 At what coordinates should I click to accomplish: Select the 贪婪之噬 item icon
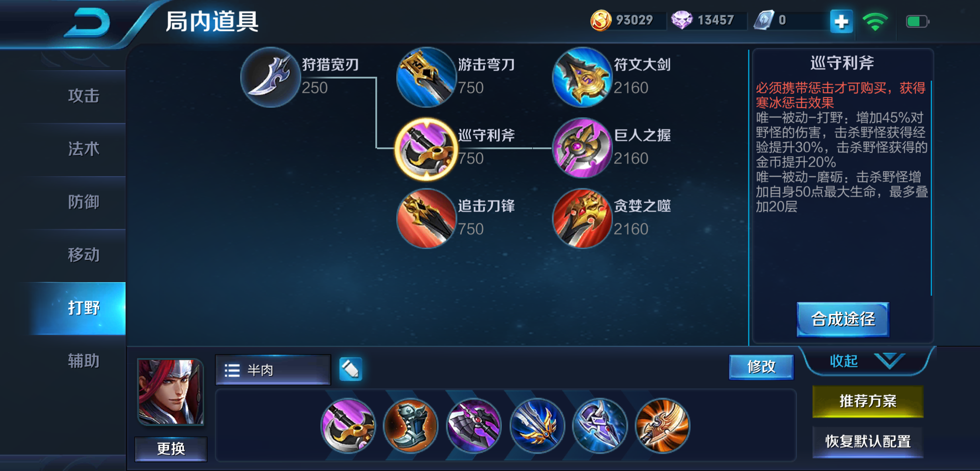[582, 218]
